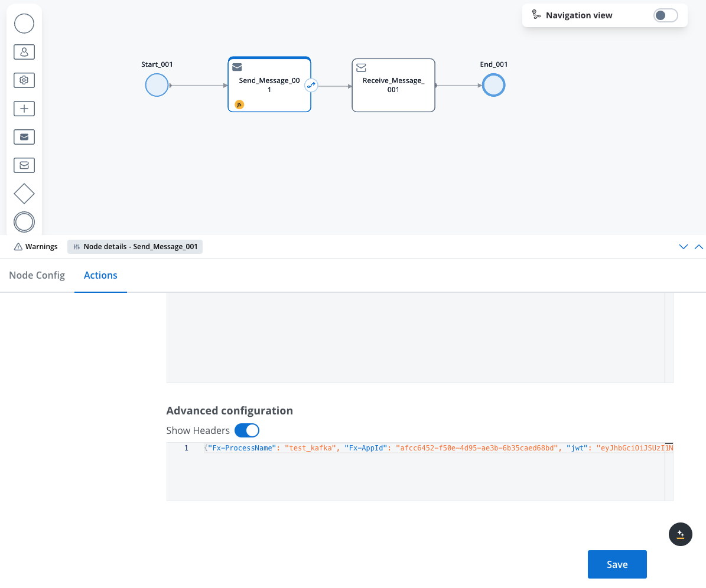Click the End_001 label

[x=493, y=64]
